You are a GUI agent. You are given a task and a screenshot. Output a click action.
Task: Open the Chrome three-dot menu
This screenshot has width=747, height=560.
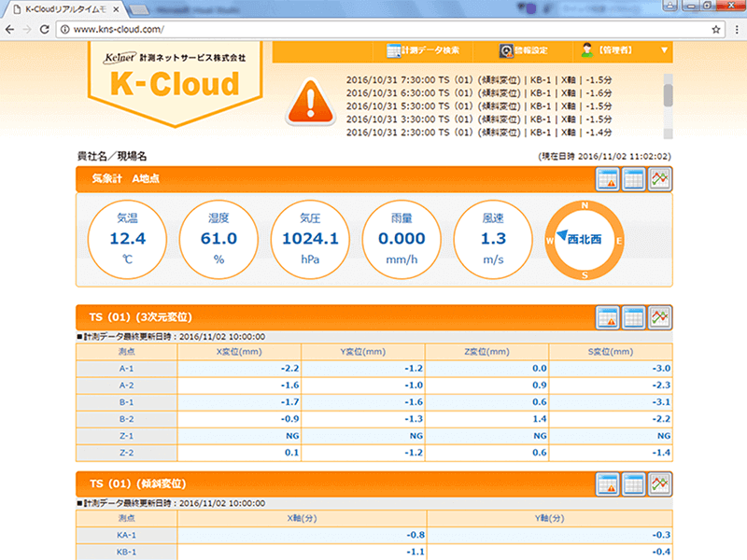(x=735, y=29)
